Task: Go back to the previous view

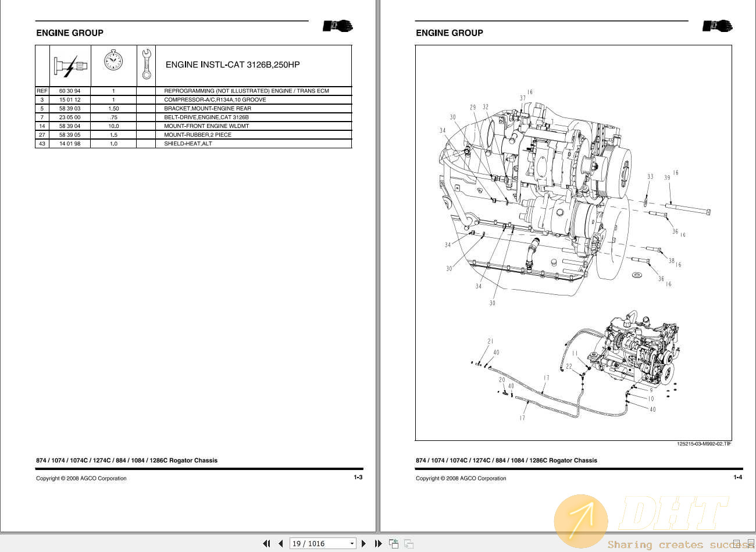Action: [x=394, y=543]
